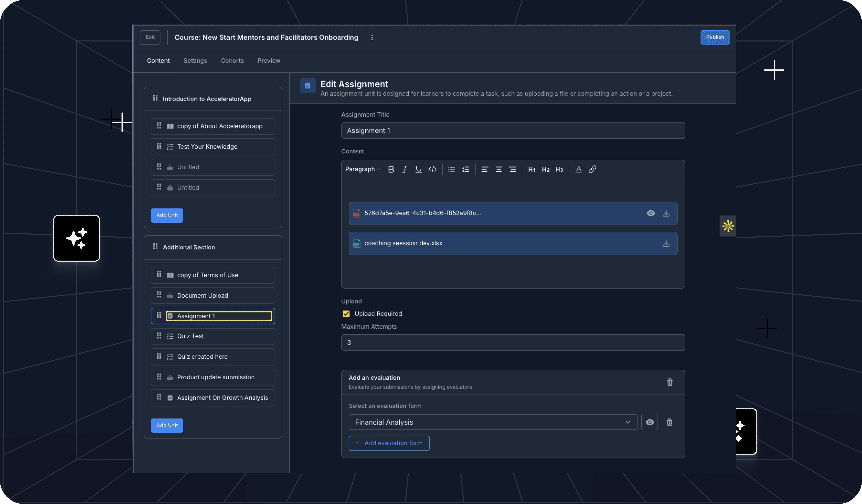Click Add evaluation form button
This screenshot has width=862, height=504.
(389, 443)
